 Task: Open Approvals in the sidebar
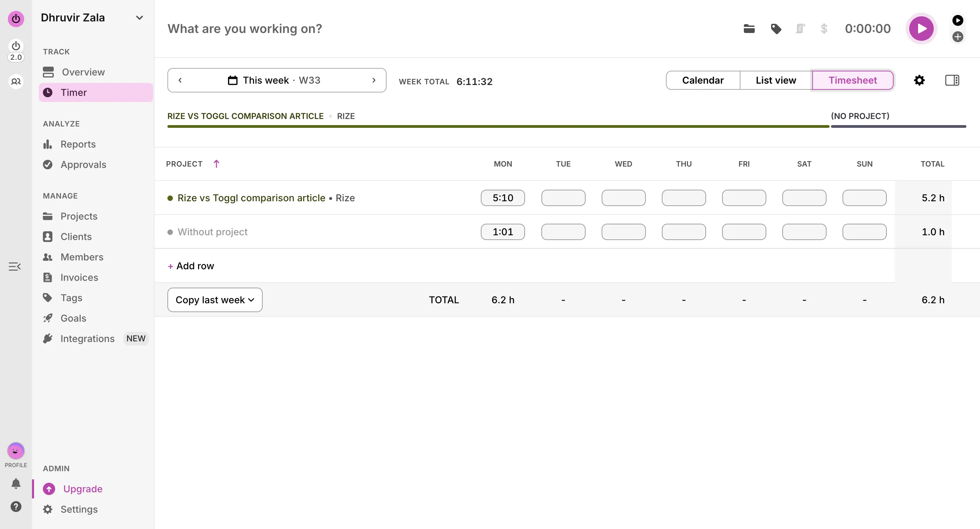tap(96, 165)
